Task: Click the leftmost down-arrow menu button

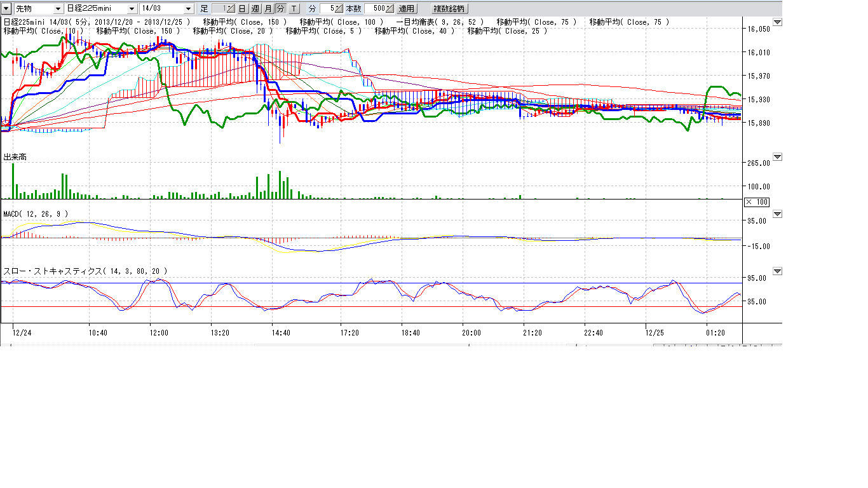Action: click(6, 9)
